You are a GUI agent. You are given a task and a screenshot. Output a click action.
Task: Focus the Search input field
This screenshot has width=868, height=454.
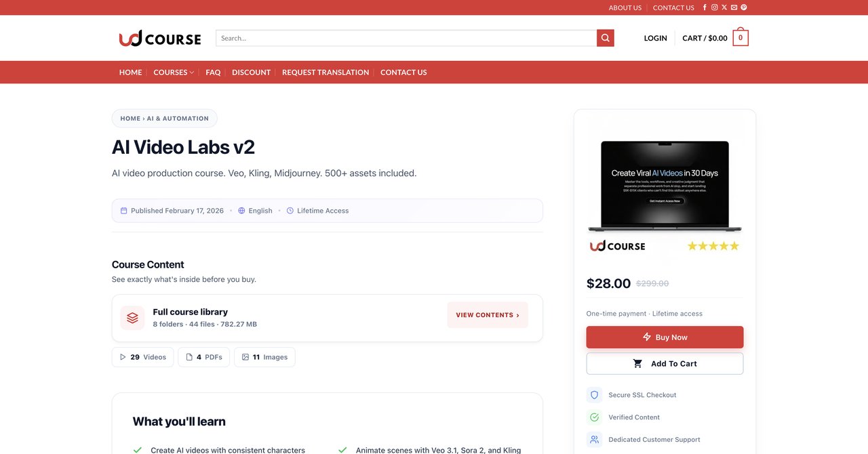(x=406, y=38)
